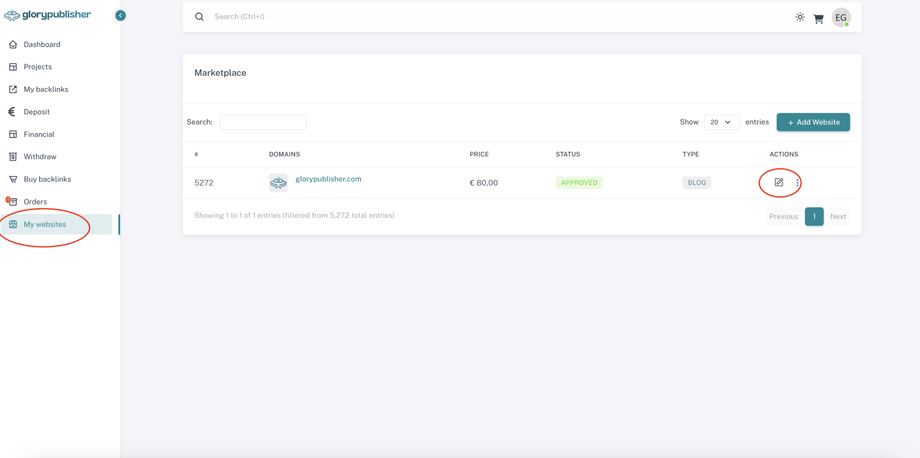Open the Projects sidebar item

[x=38, y=67]
